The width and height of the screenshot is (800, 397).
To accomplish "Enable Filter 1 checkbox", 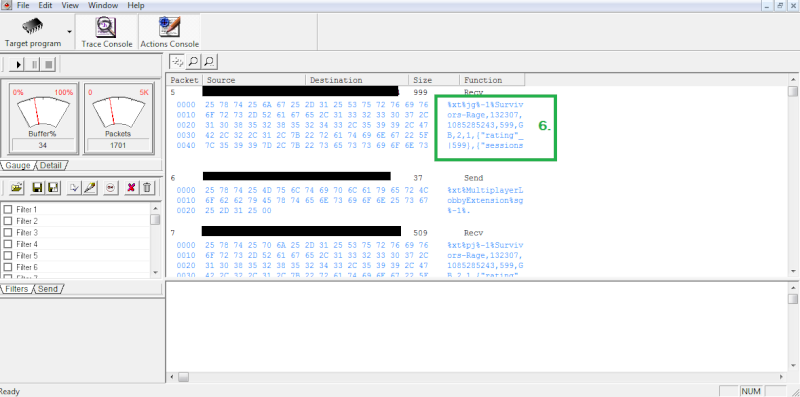I will pos(8,210).
